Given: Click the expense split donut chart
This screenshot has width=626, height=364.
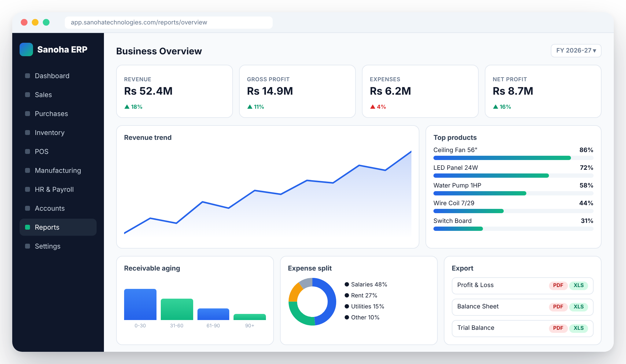Looking at the screenshot, I should [312, 302].
